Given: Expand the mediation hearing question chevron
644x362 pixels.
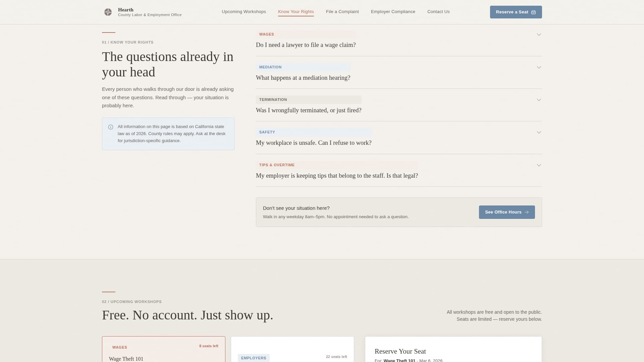Looking at the screenshot, I should [539, 67].
